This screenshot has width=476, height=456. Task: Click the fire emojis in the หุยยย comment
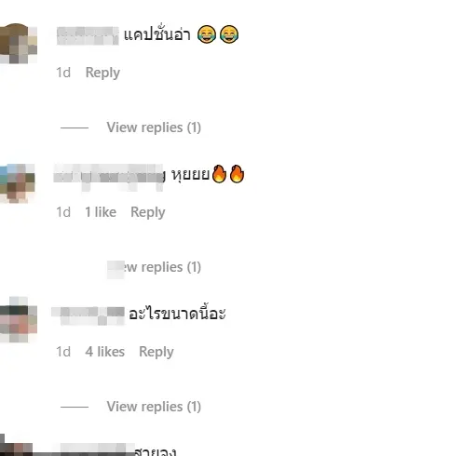click(228, 174)
